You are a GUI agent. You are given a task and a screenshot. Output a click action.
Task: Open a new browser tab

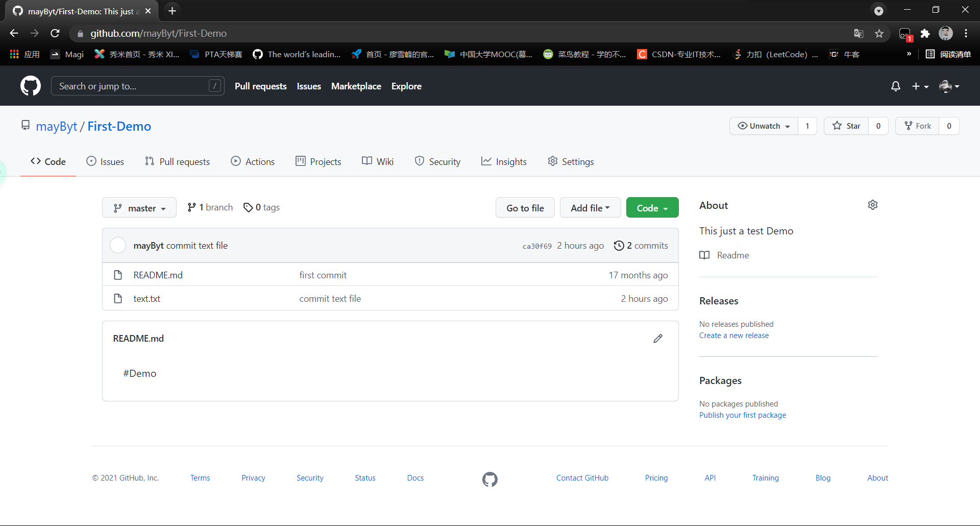[173, 11]
